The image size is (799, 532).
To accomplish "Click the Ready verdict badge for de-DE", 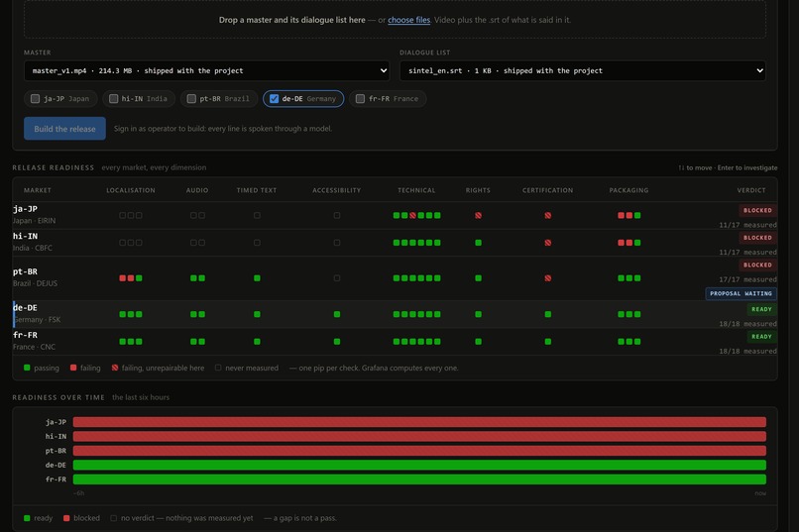I will (x=761, y=309).
